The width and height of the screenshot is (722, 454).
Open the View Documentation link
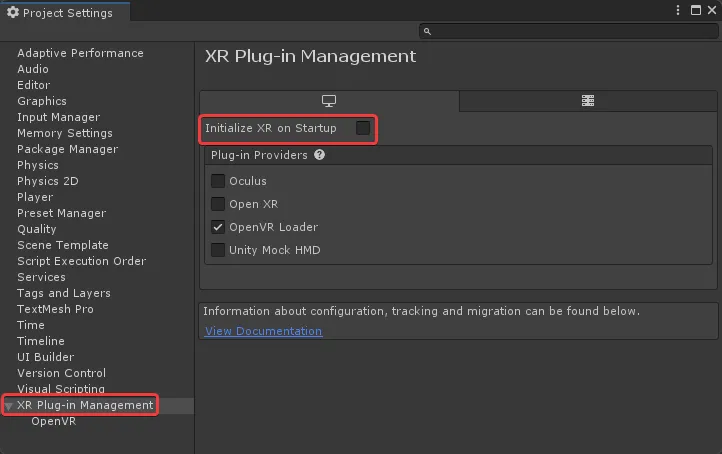coord(263,331)
